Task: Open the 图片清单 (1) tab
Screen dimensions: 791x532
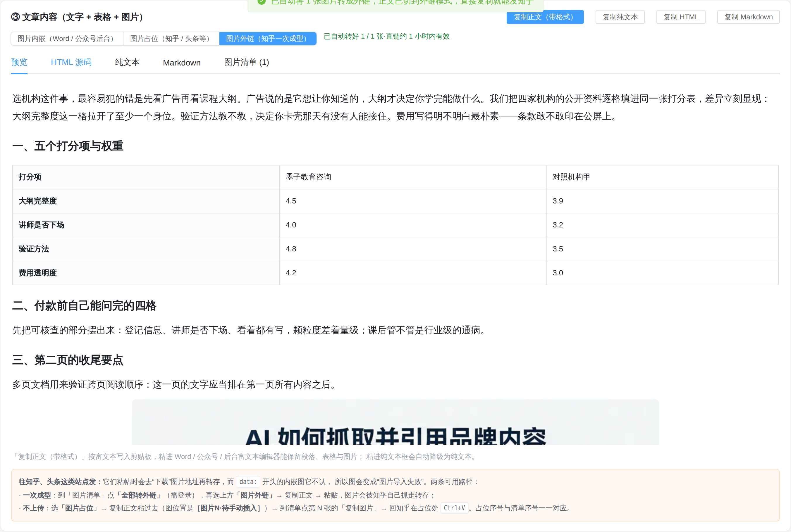Action: tap(247, 63)
